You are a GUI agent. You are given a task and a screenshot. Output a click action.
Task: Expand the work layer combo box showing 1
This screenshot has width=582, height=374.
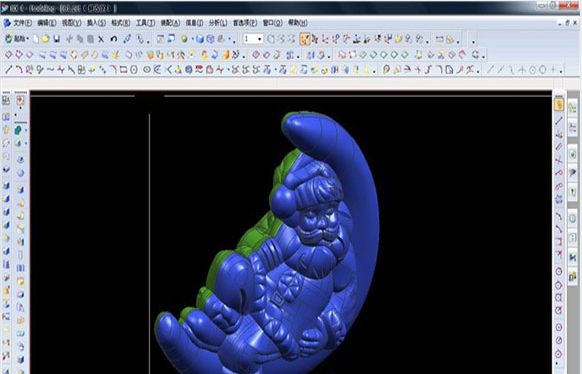[x=253, y=39]
